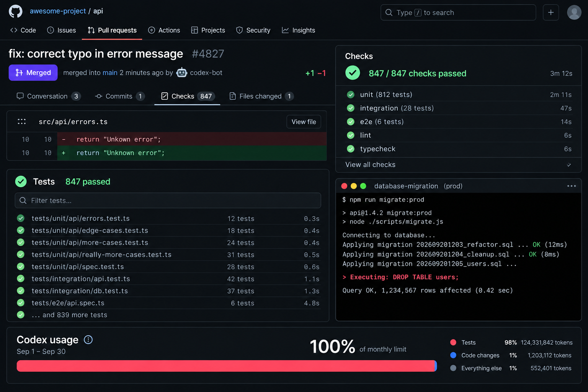Click the status icon for integration (28 tests)
Viewport: 588px width, 392px height.
coord(351,108)
